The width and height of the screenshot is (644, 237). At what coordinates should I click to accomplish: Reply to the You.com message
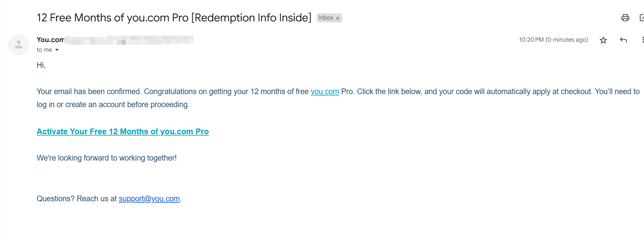pyautogui.click(x=623, y=40)
